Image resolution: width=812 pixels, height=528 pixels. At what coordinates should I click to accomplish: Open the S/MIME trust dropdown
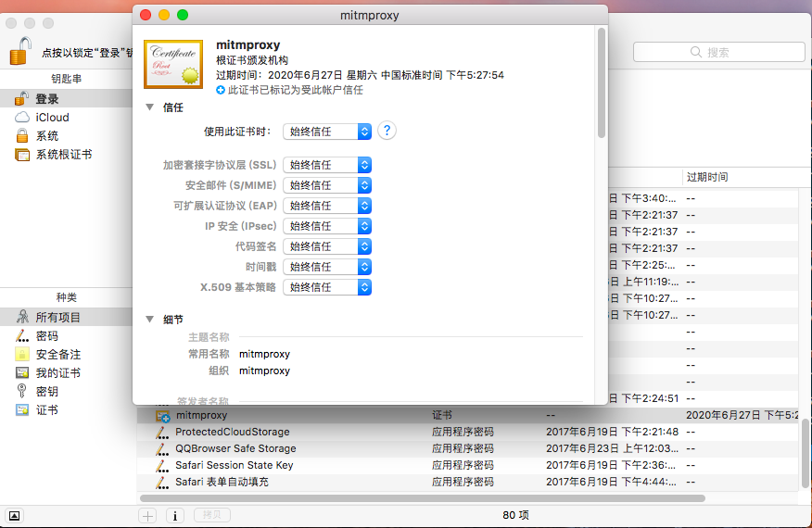click(x=327, y=185)
